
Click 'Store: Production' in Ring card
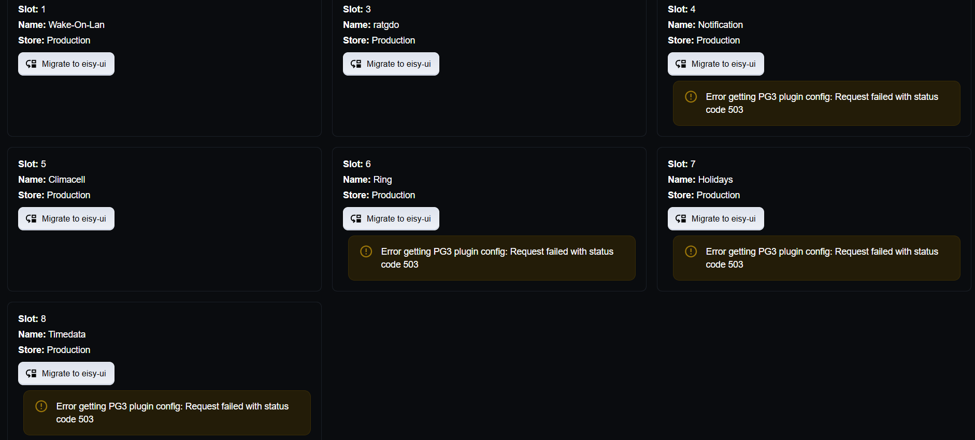coord(379,195)
